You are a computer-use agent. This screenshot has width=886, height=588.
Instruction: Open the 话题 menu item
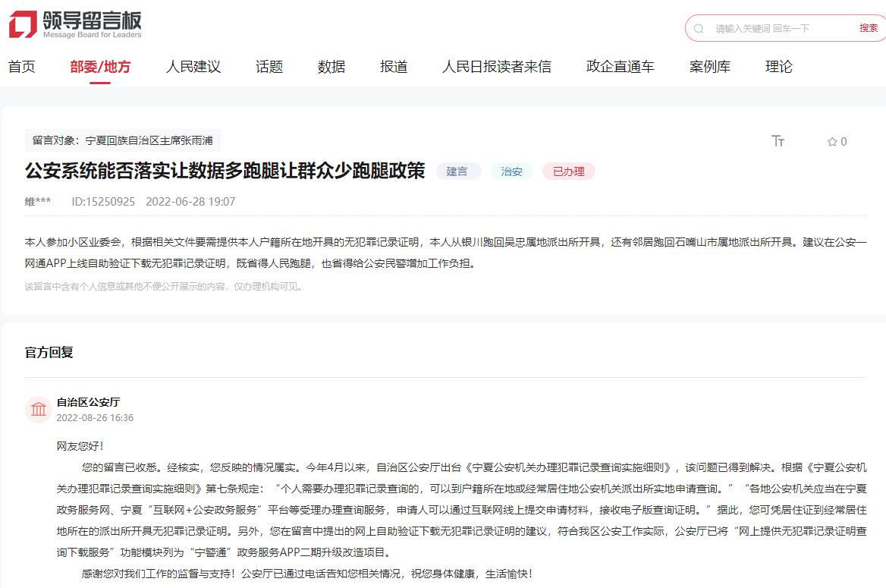(x=269, y=67)
